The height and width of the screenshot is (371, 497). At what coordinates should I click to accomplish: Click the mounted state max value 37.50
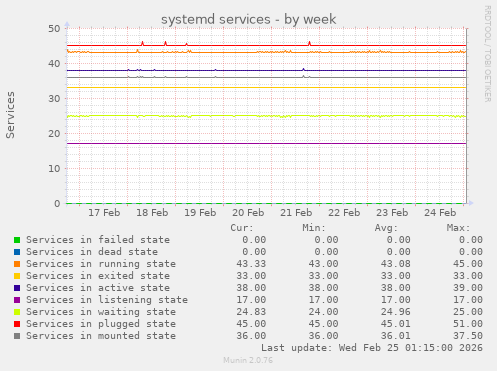[468, 336]
